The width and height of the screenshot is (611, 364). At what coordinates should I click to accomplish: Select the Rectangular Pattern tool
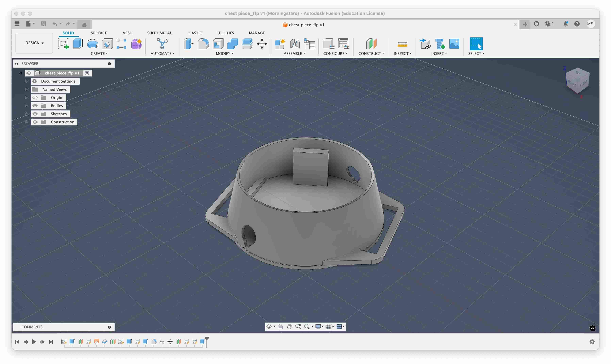click(x=121, y=44)
